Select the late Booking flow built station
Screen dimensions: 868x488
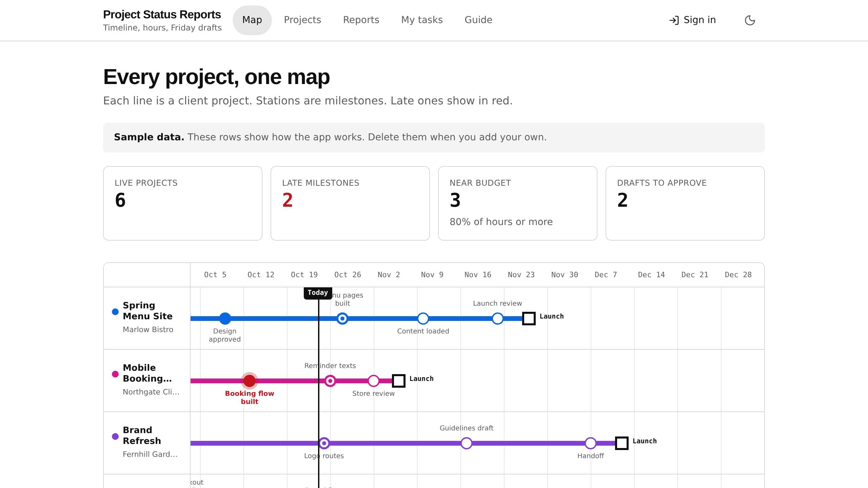[x=250, y=381]
